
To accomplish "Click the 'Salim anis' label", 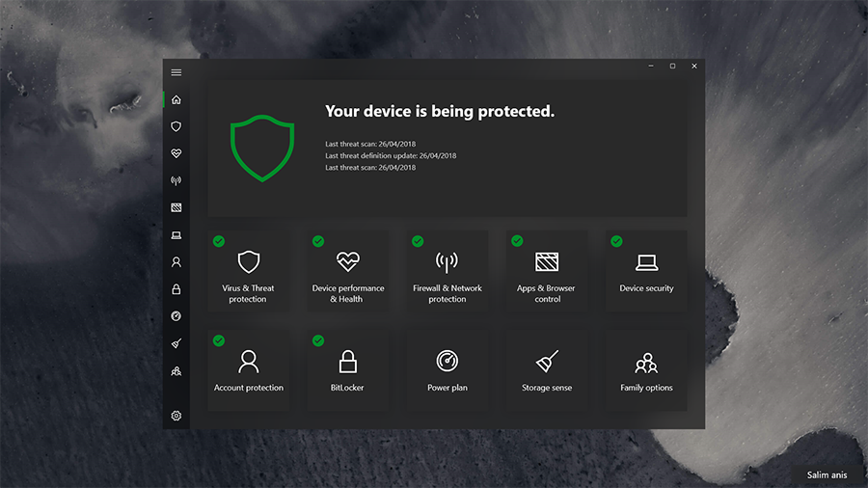I will (x=827, y=474).
